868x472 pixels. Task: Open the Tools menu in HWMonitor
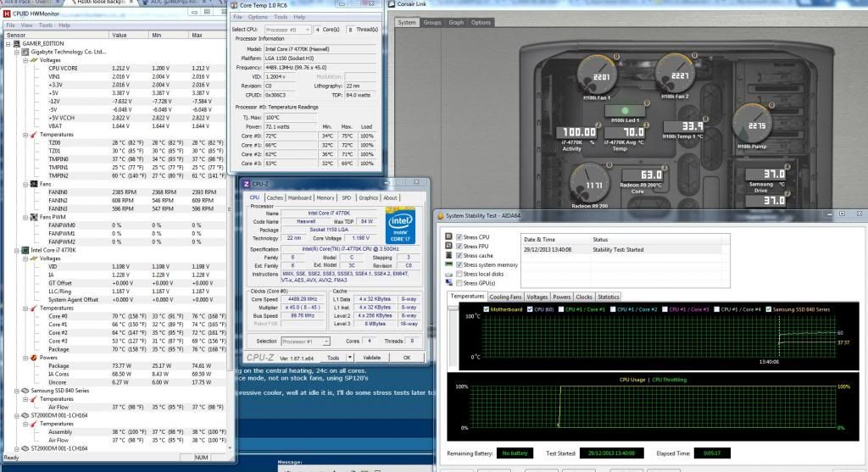[45, 25]
